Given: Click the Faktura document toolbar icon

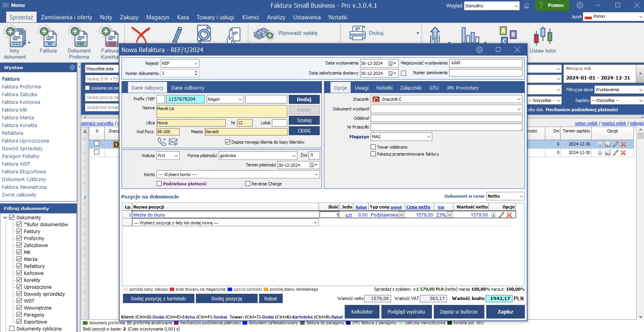Looking at the screenshot, I should (x=48, y=36).
